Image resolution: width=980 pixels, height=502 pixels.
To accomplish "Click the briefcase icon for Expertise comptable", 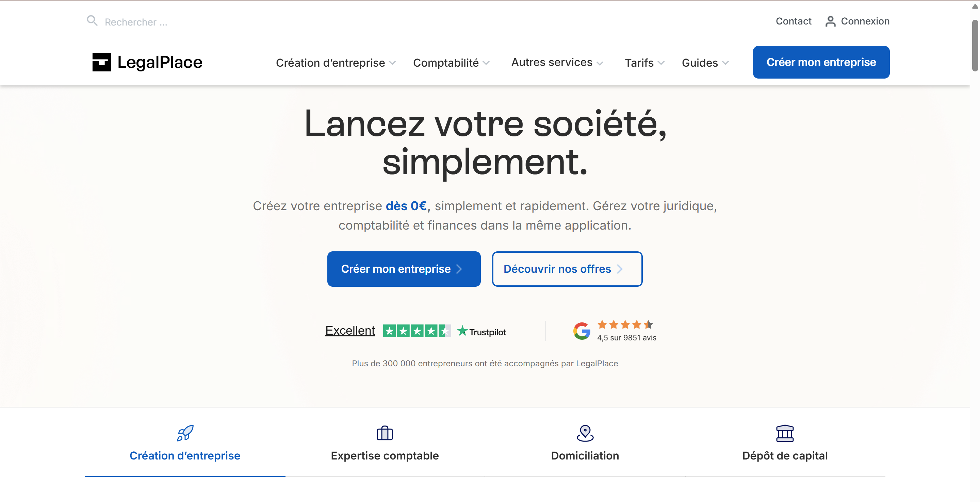I will tap(385, 433).
